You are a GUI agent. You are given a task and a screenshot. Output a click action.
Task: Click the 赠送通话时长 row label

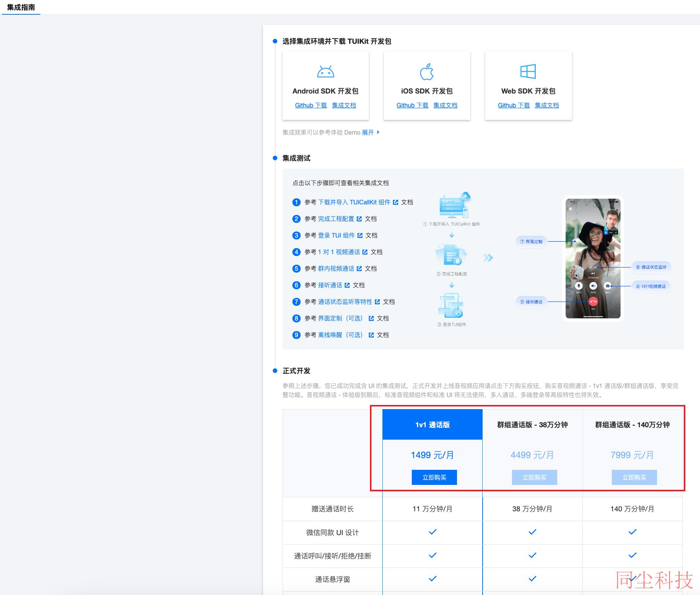pyautogui.click(x=333, y=509)
